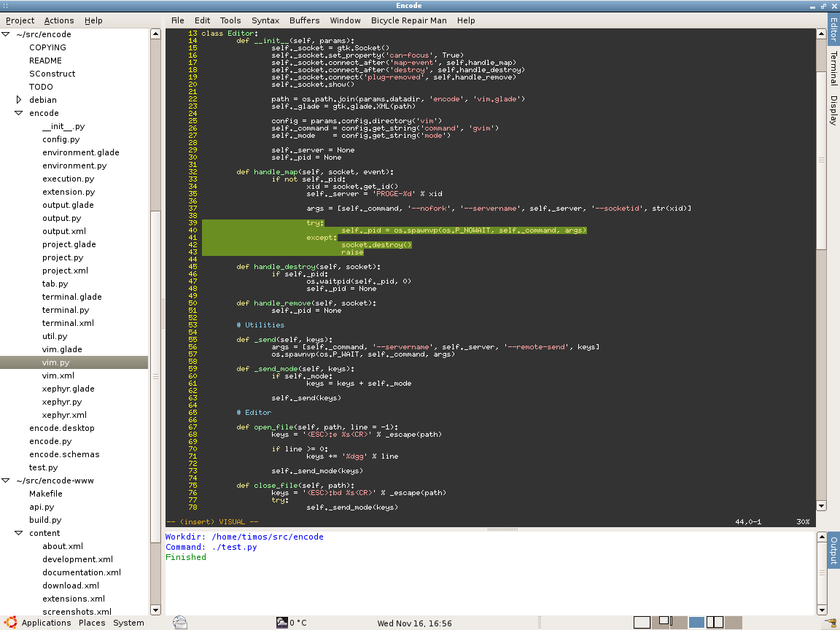Select api.py in the tree
Screen dimensions: 840x630
[x=42, y=507]
